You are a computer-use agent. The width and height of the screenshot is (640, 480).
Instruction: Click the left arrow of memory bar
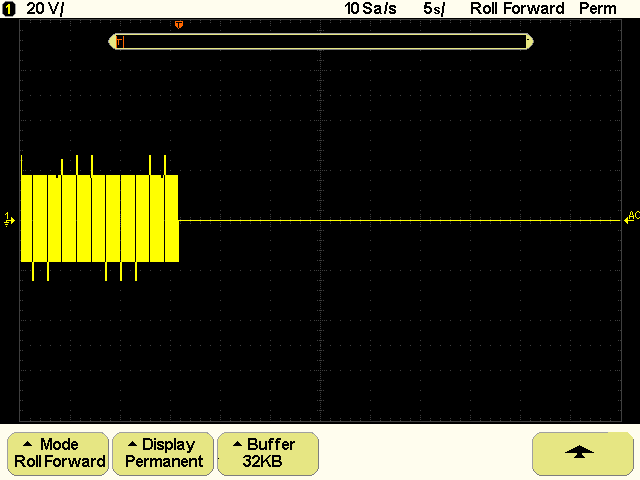(111, 42)
